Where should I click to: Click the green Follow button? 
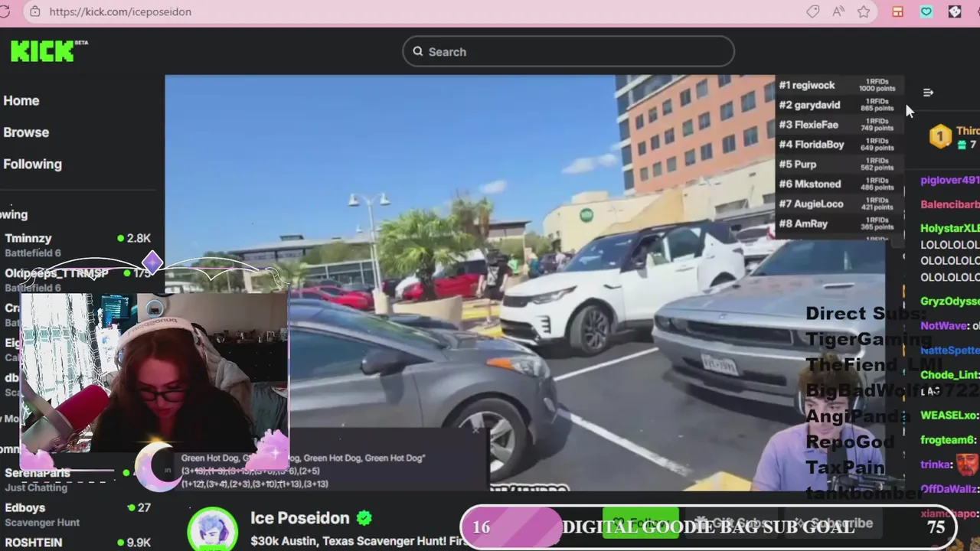640,523
